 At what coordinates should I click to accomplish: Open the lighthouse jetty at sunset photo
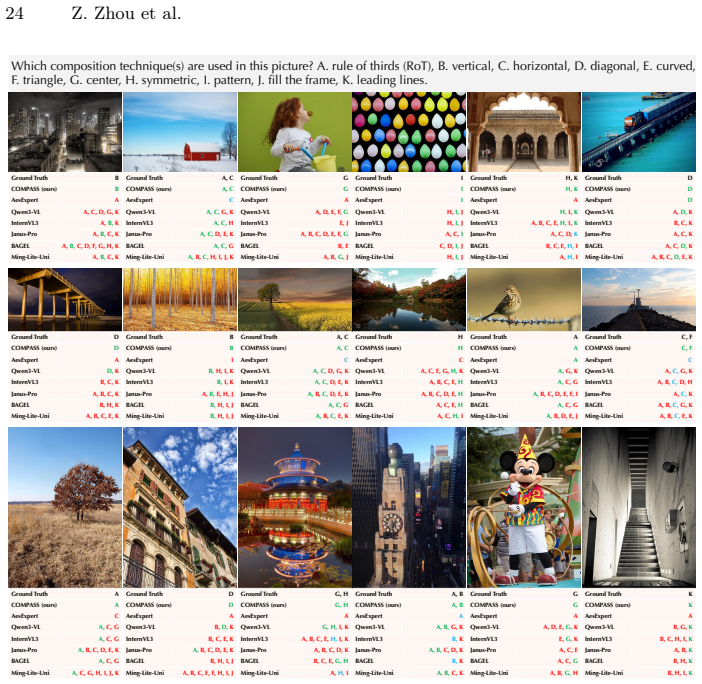(x=639, y=299)
